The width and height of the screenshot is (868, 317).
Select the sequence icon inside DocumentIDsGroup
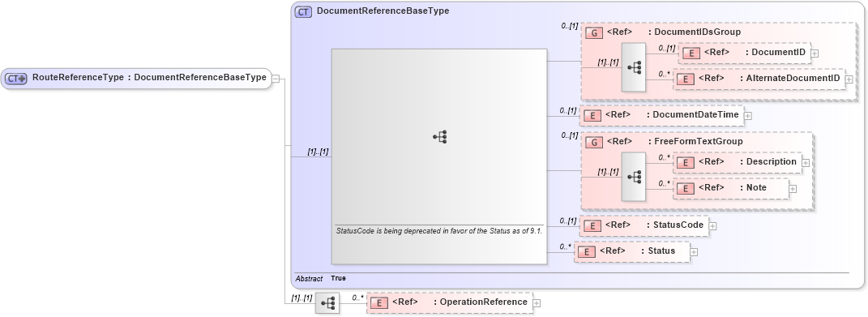pos(633,67)
